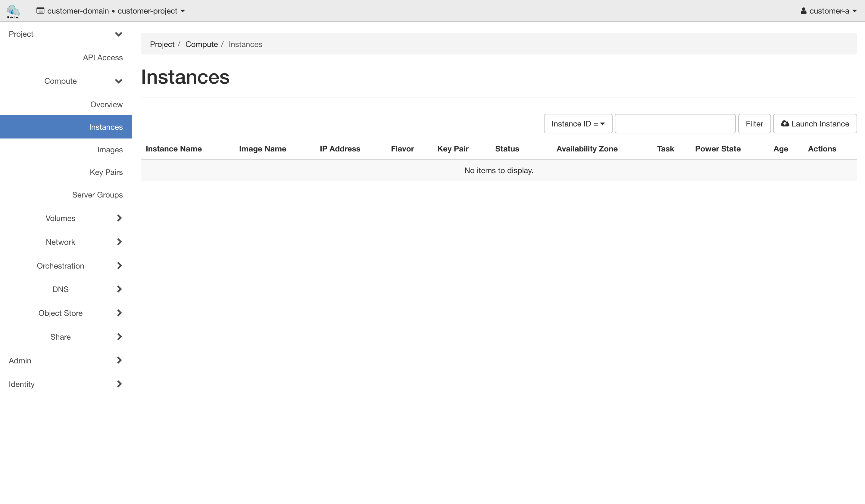The height and width of the screenshot is (504, 865).
Task: Click the Launch Instance button
Action: (x=815, y=124)
